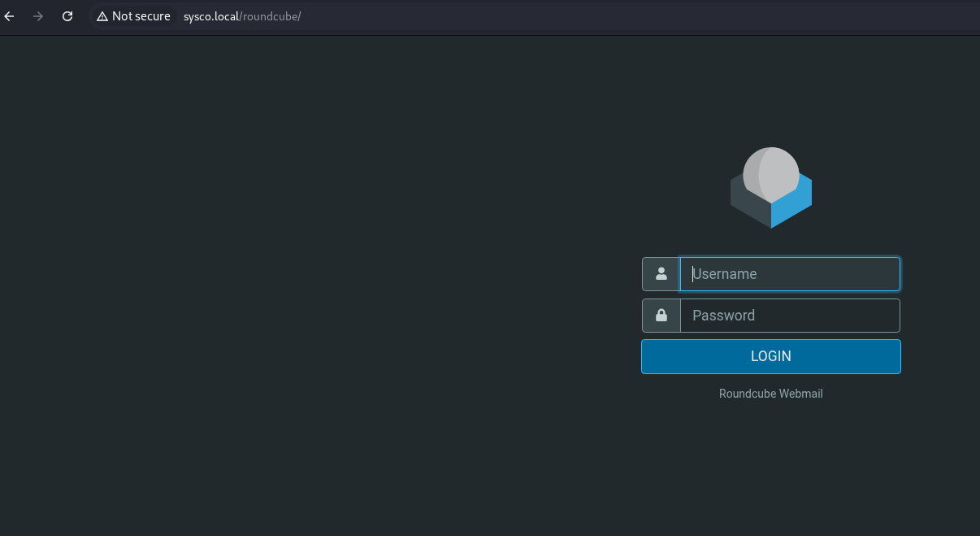980x536 pixels.
Task: Focus the Password input field
Action: coord(790,316)
